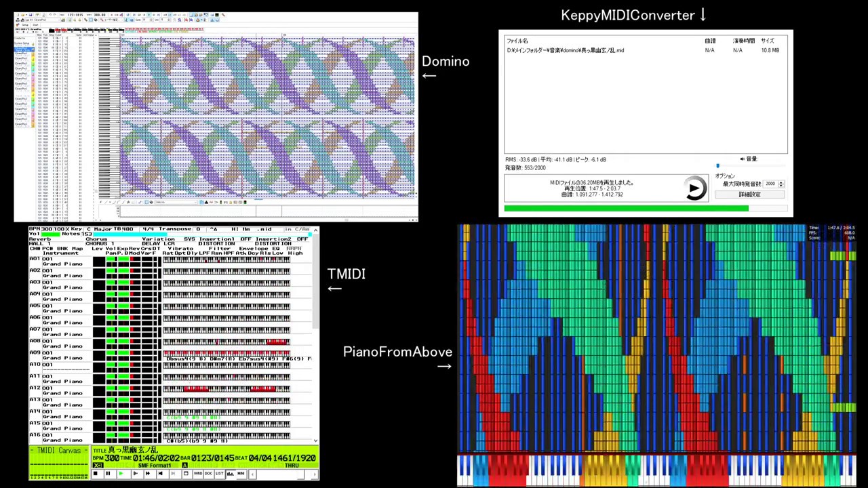This screenshot has height=488, width=868.
Task: Click right arrow of TMIDI seek scrollbar
Action: click(x=315, y=474)
